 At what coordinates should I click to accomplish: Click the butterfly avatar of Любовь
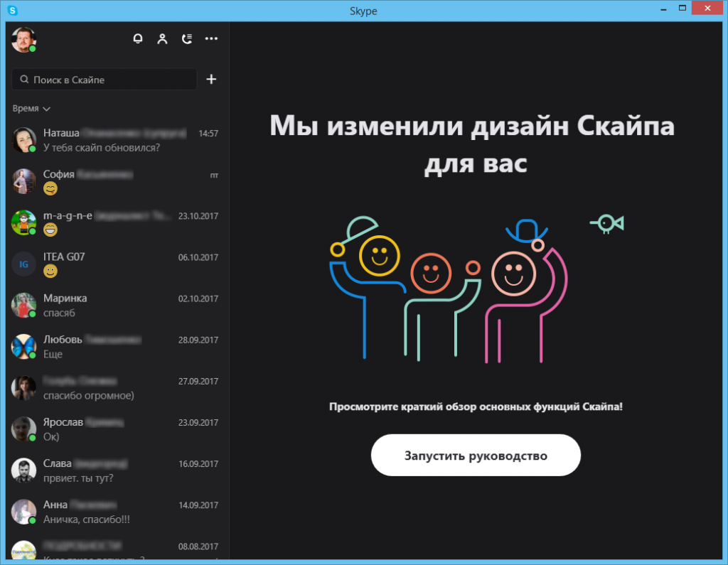point(23,346)
